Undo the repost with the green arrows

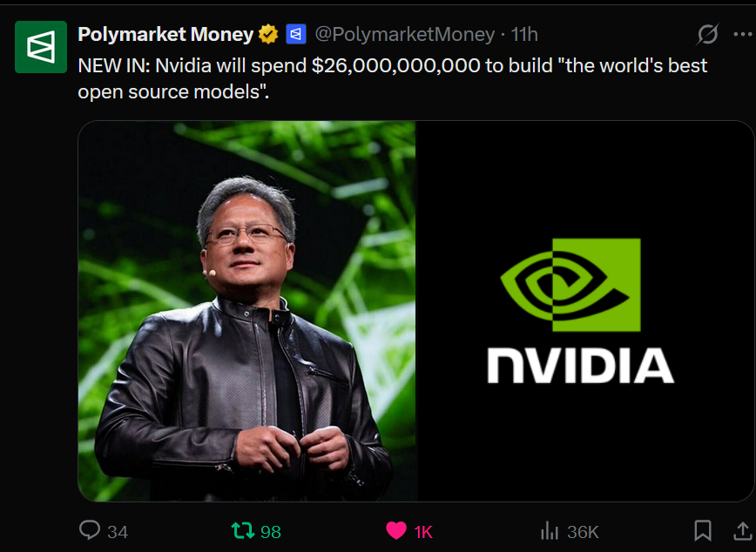243,531
